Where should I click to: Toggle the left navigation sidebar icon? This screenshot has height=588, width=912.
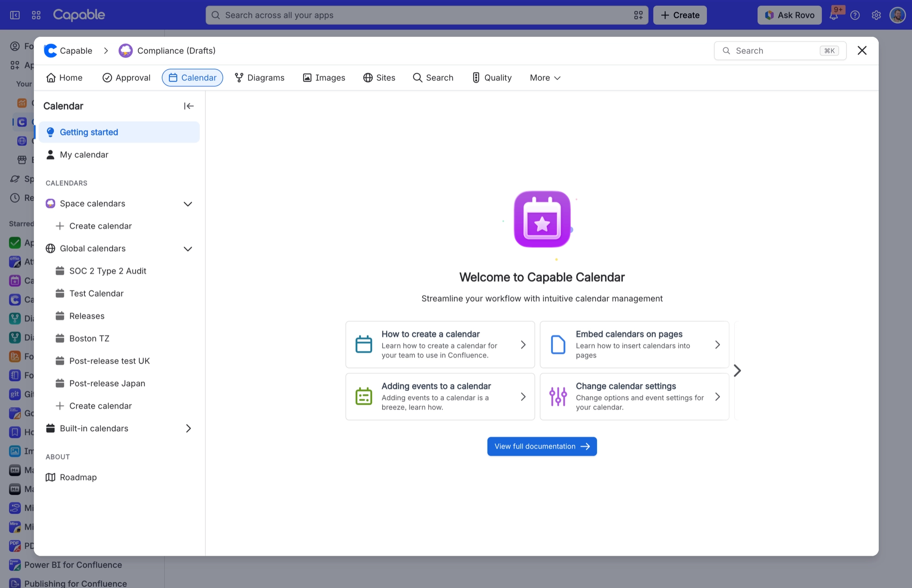(x=15, y=15)
